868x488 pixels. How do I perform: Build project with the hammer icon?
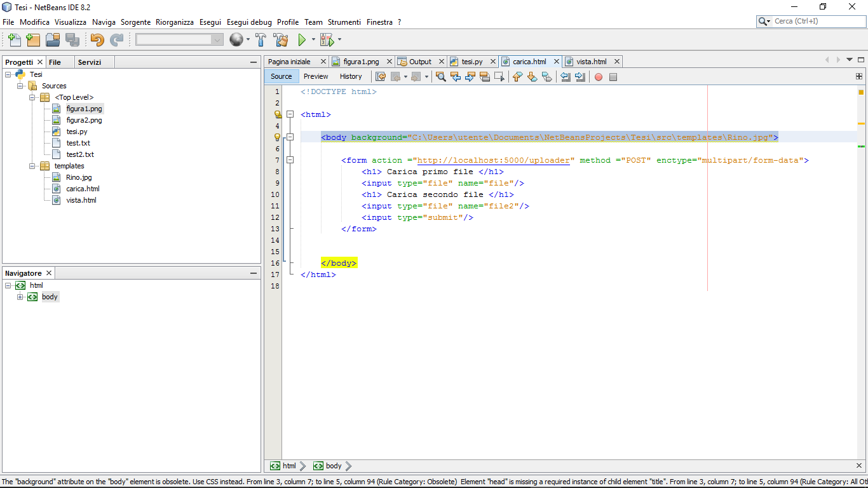[x=261, y=40]
